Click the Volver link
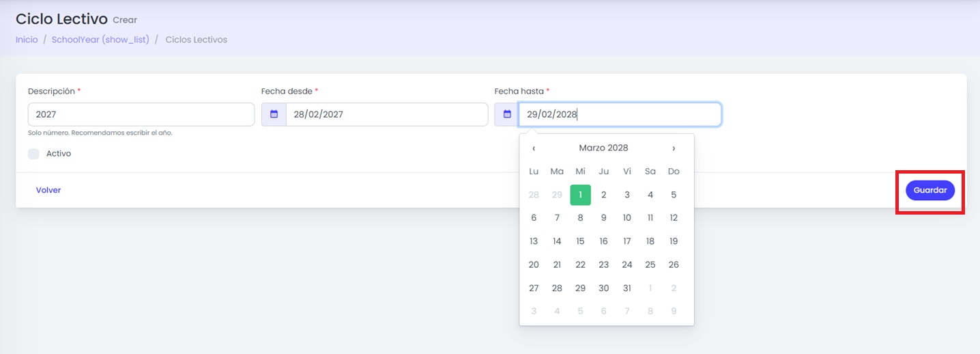 pos(48,190)
